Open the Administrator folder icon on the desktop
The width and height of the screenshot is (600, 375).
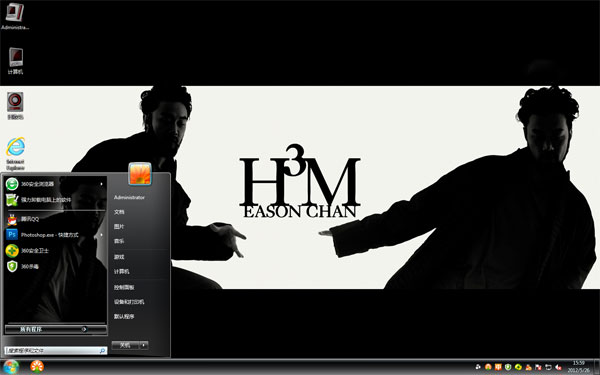point(15,15)
